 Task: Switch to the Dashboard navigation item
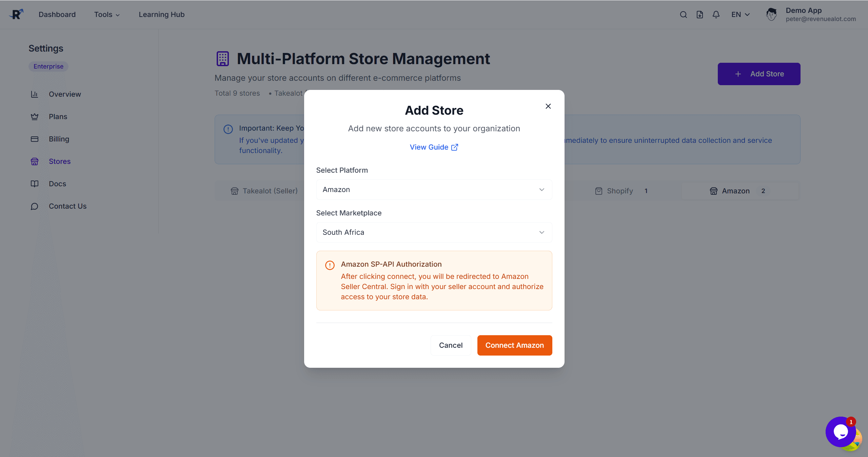(57, 14)
